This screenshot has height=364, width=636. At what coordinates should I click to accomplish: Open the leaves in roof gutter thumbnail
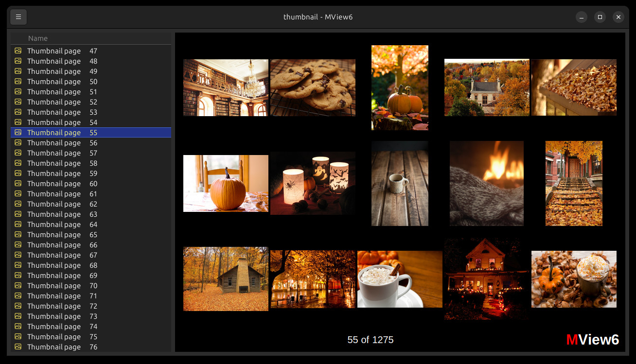[x=574, y=87]
